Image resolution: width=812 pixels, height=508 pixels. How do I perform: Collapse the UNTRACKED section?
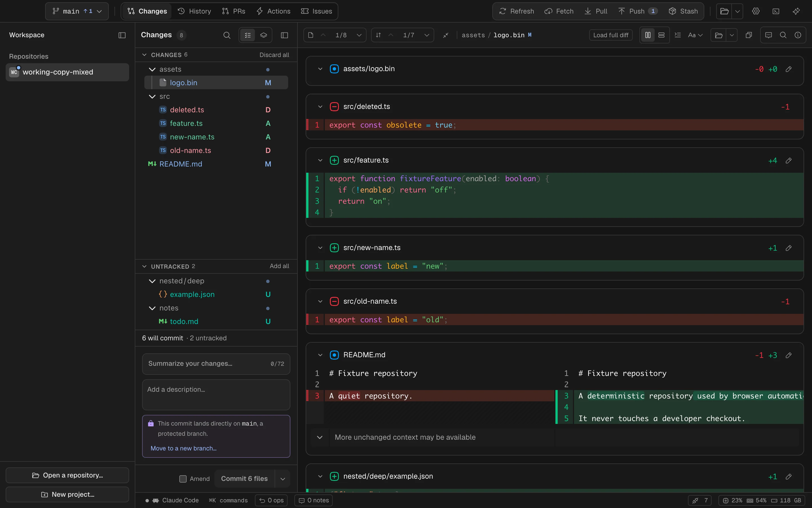[144, 266]
